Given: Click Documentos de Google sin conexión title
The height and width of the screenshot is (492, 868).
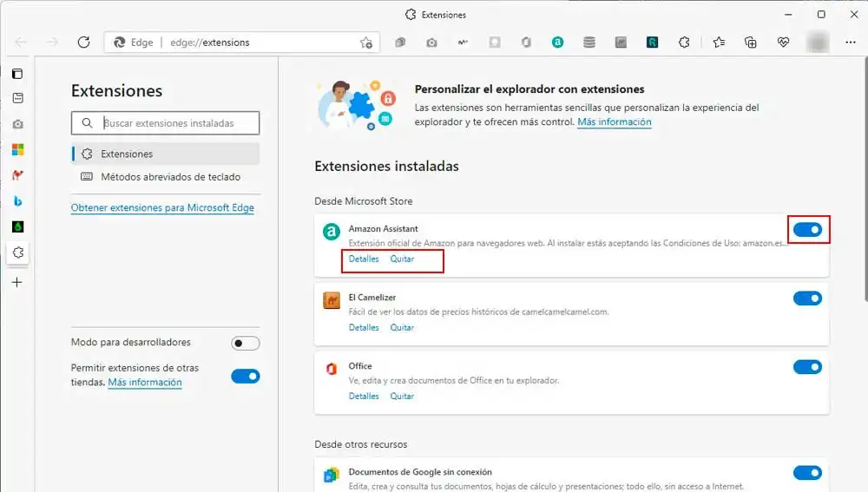Looking at the screenshot, I should [420, 471].
